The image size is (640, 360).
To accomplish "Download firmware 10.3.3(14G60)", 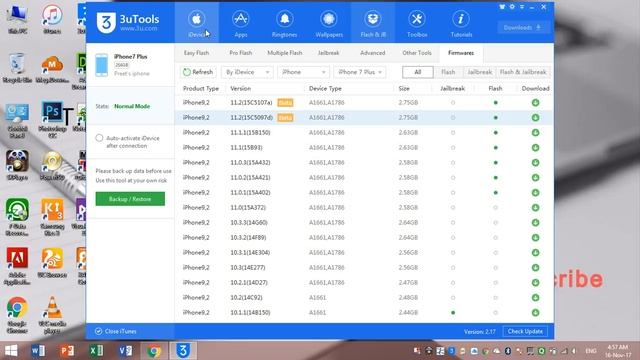I will (x=535, y=222).
